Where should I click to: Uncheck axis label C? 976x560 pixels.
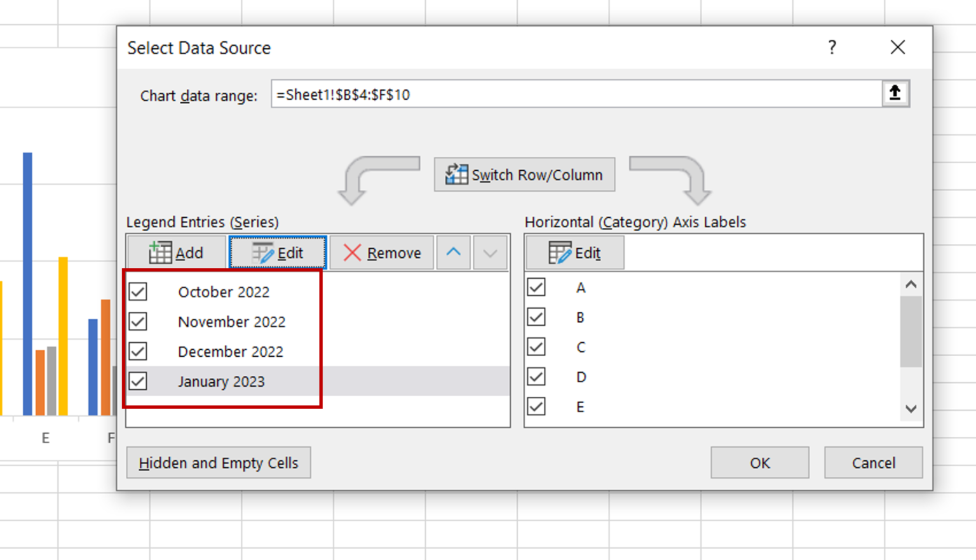click(x=536, y=347)
